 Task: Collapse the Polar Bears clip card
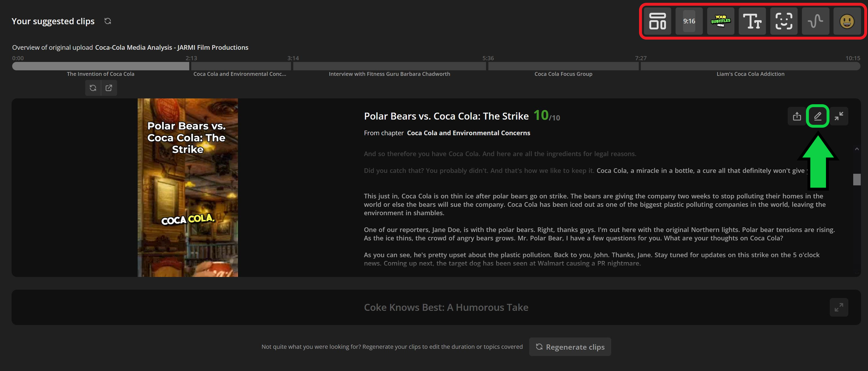[x=839, y=116]
